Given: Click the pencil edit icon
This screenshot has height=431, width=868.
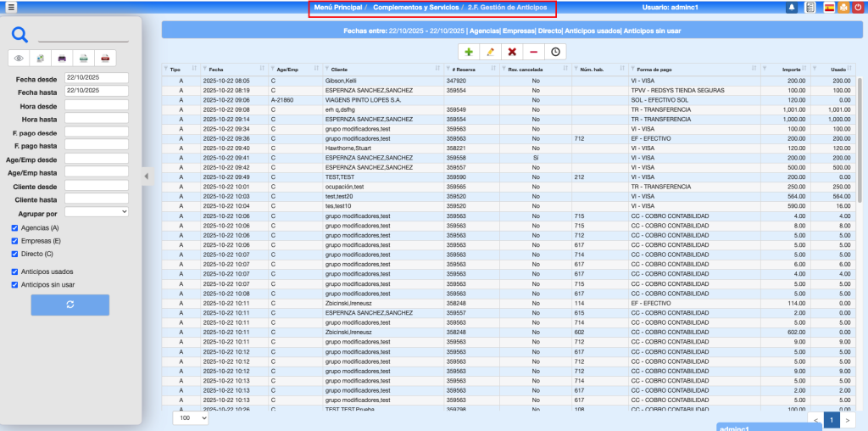Looking at the screenshot, I should tap(490, 52).
